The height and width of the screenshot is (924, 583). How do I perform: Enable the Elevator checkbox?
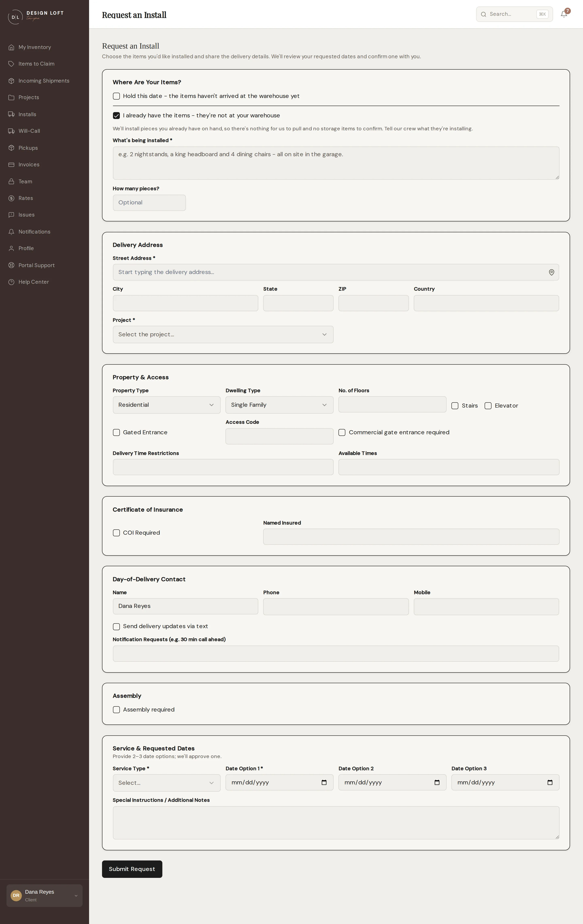click(x=488, y=406)
